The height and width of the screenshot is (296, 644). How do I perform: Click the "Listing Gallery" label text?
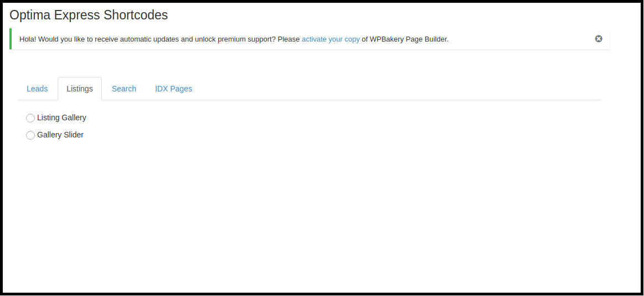[61, 118]
